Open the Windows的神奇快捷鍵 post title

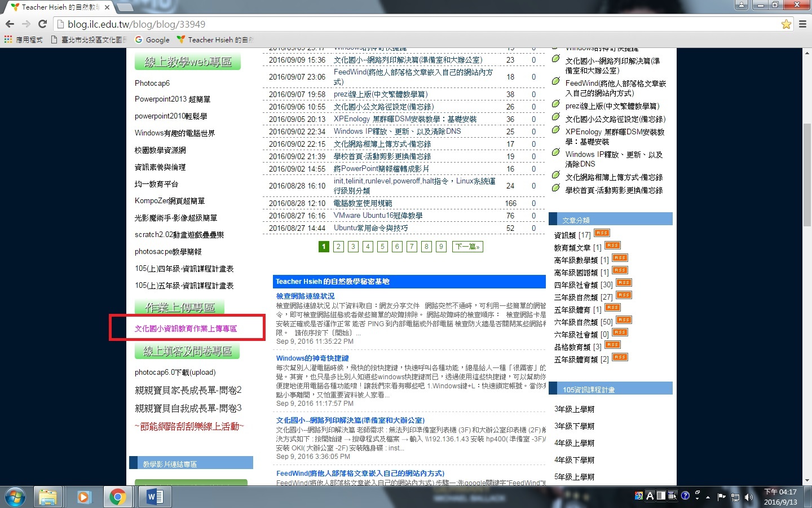312,358
